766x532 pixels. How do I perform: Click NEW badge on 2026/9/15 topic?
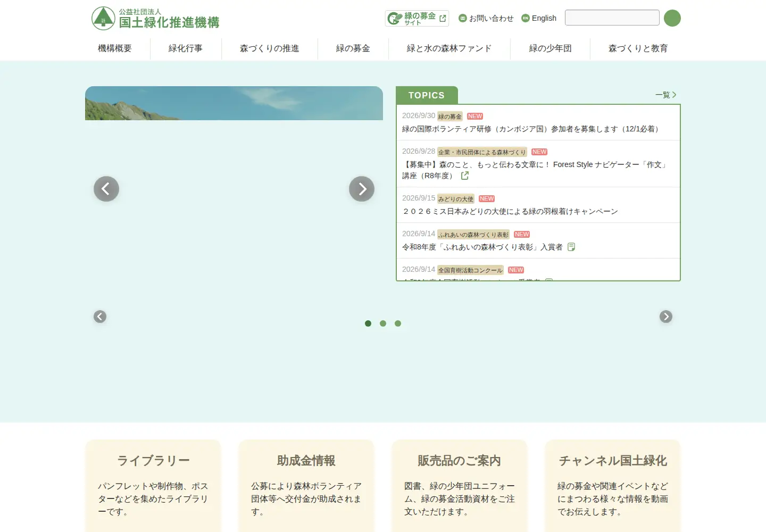click(x=487, y=198)
